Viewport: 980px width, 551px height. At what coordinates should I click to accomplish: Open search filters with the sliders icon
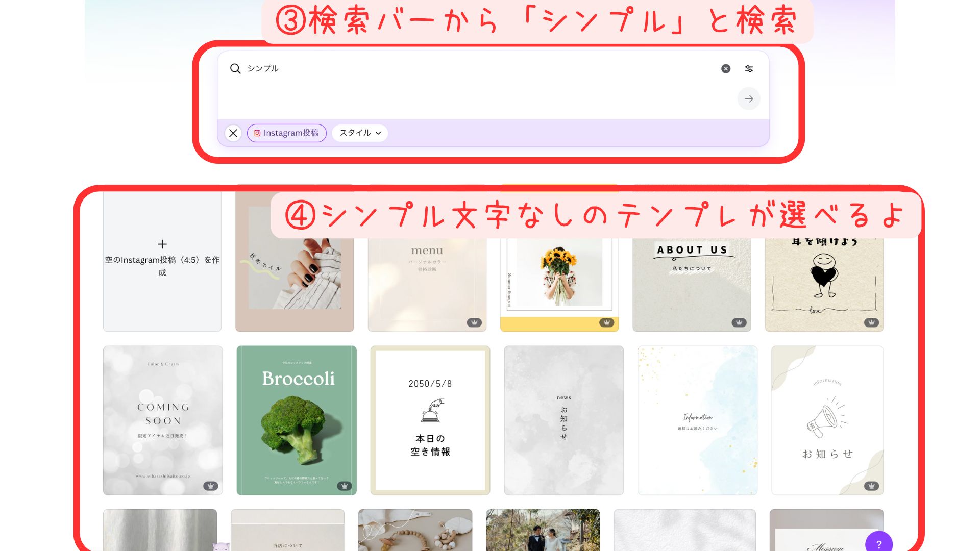tap(748, 68)
